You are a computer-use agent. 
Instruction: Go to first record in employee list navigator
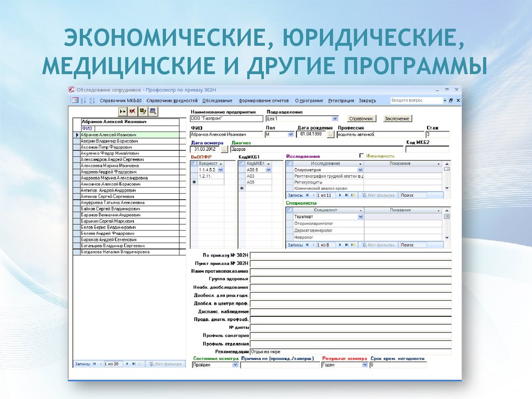pyautogui.click(x=95, y=364)
